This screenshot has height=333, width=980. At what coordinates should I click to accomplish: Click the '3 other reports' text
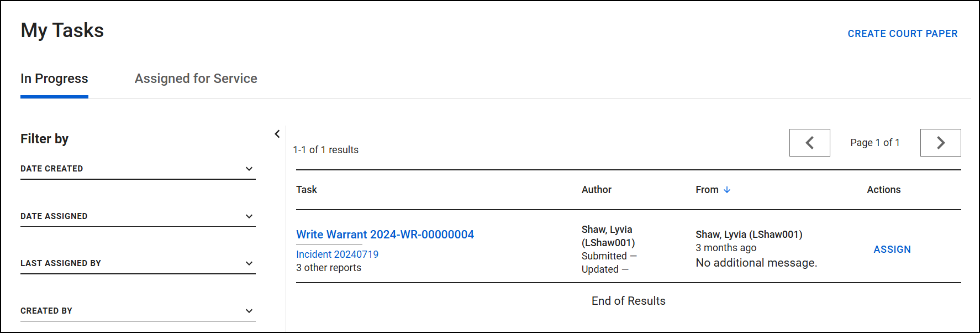click(329, 268)
